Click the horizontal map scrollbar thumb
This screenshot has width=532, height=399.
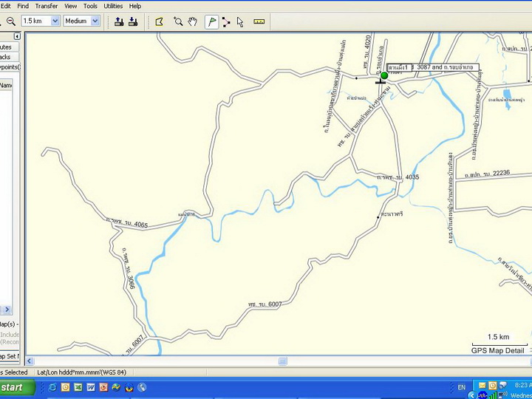(282, 361)
